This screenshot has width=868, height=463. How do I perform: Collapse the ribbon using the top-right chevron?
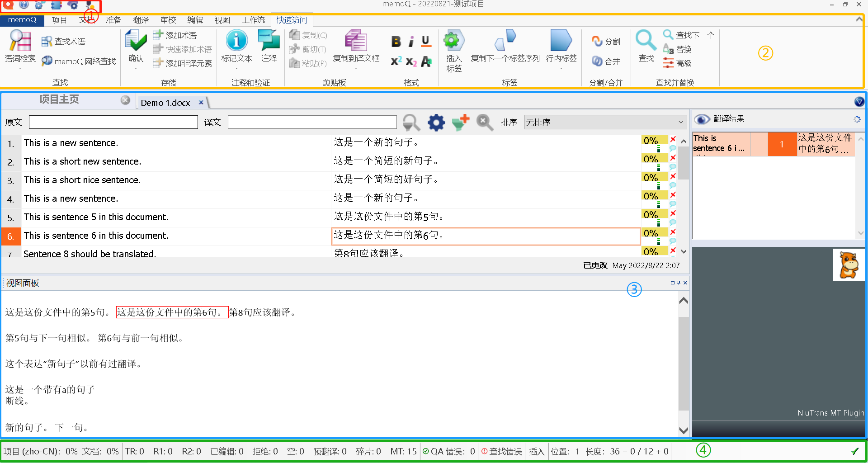pyautogui.click(x=859, y=19)
